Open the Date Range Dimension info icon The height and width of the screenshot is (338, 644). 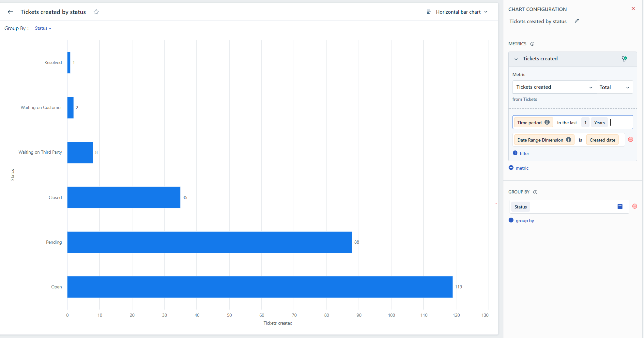point(569,140)
